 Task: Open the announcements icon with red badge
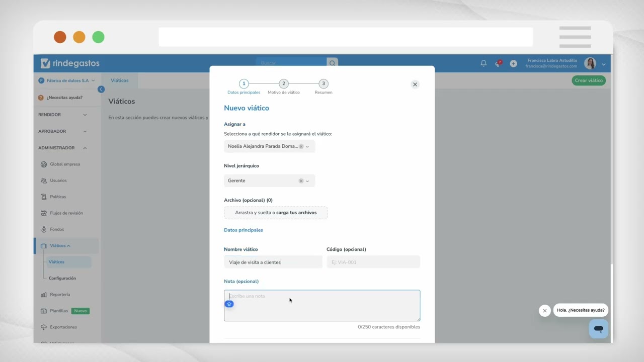pos(498,63)
